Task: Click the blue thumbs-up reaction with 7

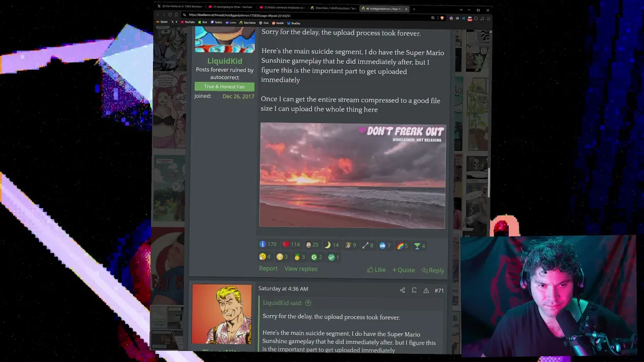Action: coord(385,245)
